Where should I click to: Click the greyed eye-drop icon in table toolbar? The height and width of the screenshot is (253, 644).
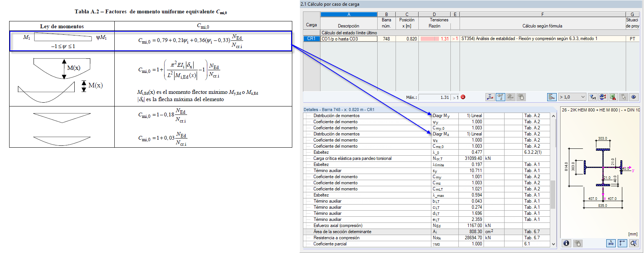521,97
